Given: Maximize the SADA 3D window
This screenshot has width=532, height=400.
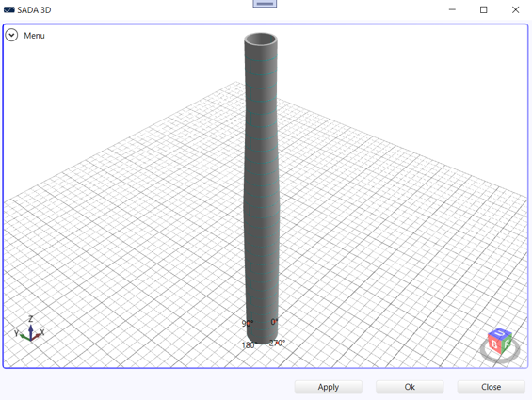Looking at the screenshot, I should click(x=483, y=9).
